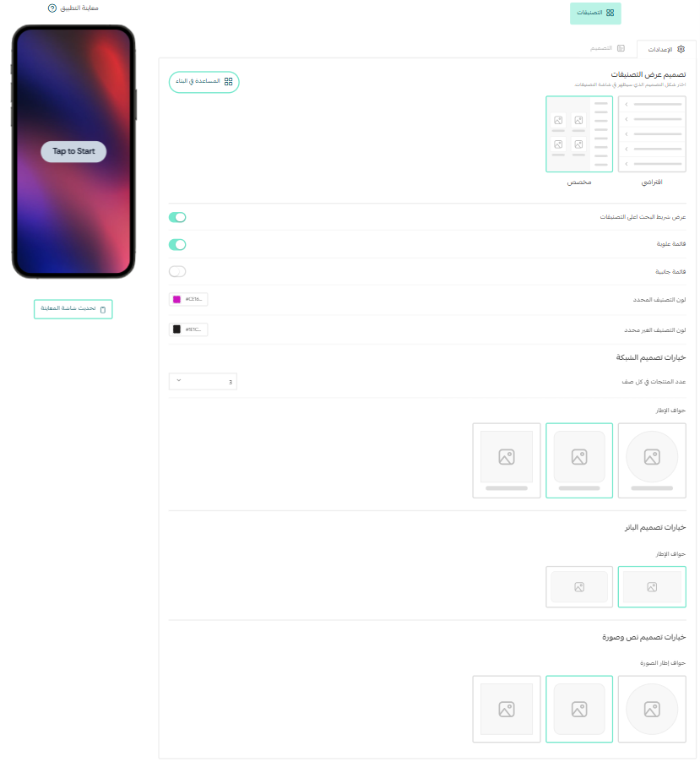Choose the افتراضي default list layout
Screen dimensions: 700x762
[x=652, y=134]
